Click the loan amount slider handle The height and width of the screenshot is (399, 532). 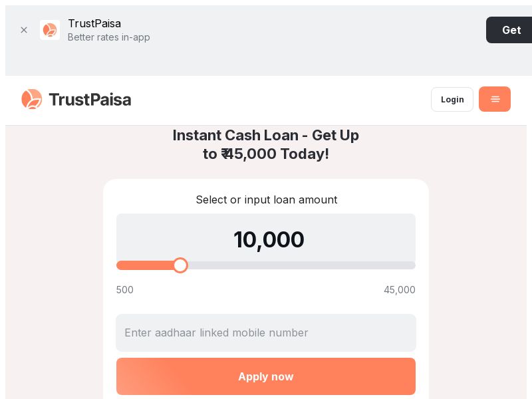[x=180, y=265]
